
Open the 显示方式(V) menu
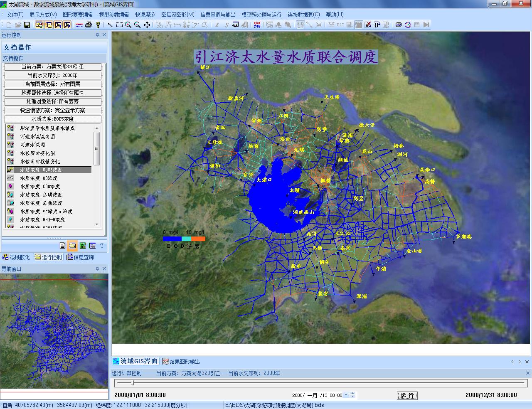click(x=43, y=15)
